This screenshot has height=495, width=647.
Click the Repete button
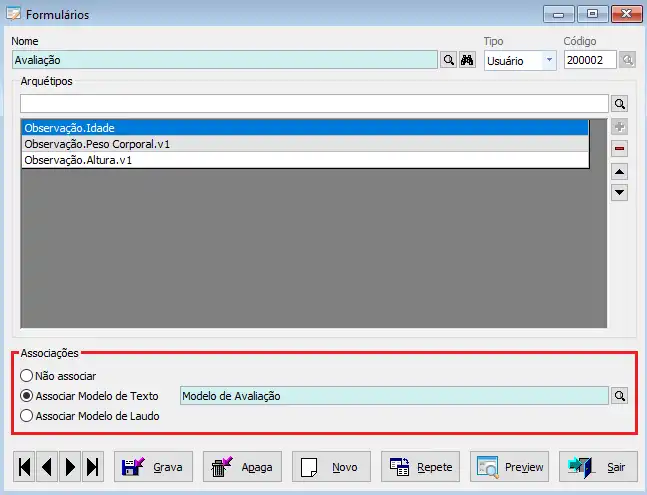pyautogui.click(x=420, y=467)
